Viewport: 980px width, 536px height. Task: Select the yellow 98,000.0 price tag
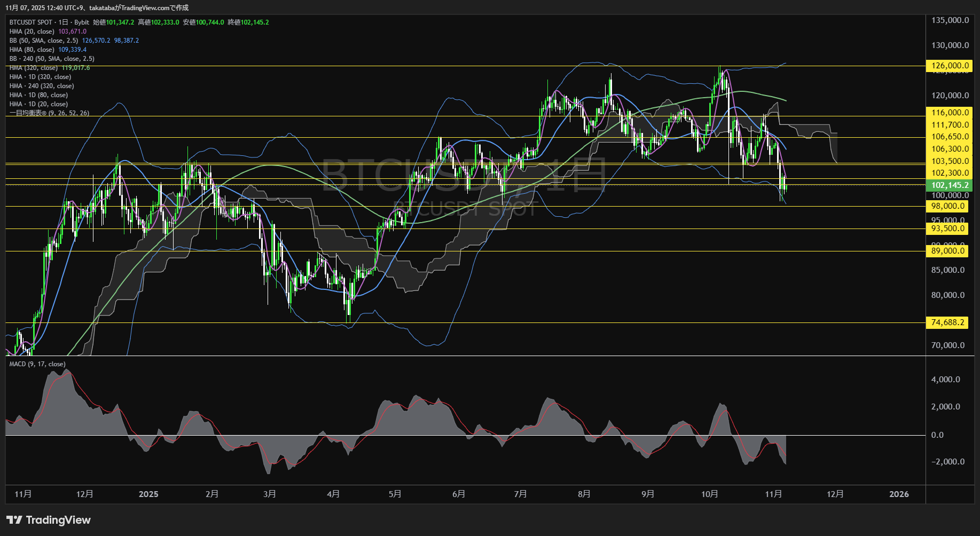pos(947,206)
